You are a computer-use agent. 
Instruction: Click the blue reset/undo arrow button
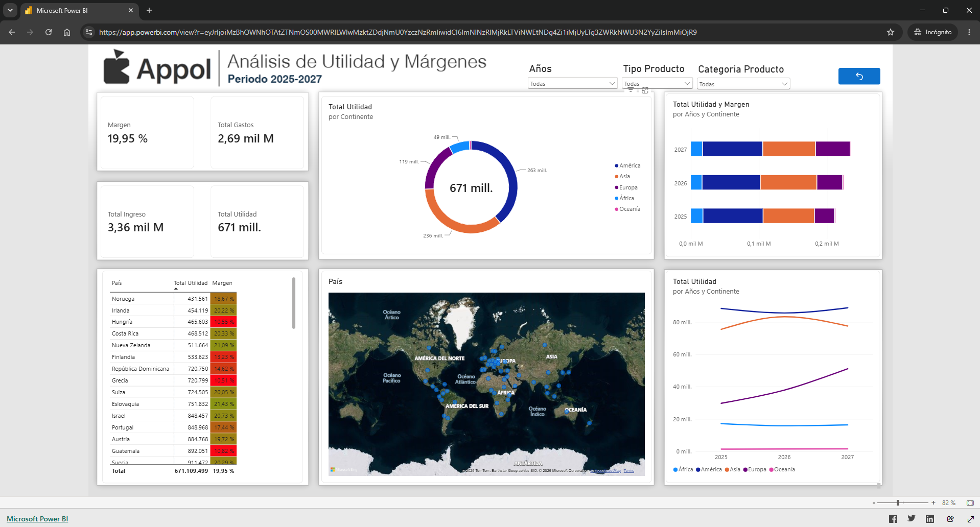click(859, 76)
